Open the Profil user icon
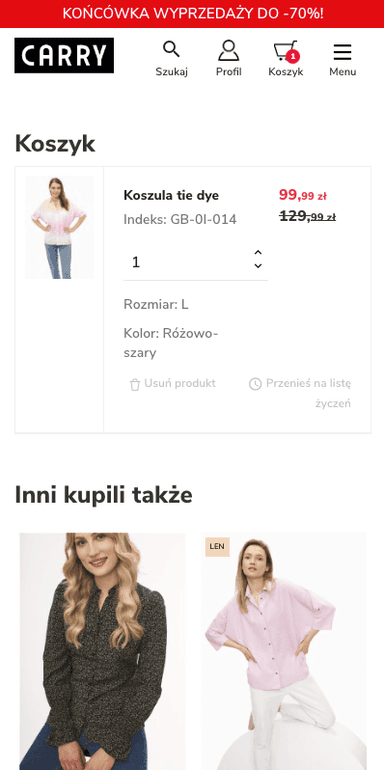The image size is (384, 770). (228, 50)
